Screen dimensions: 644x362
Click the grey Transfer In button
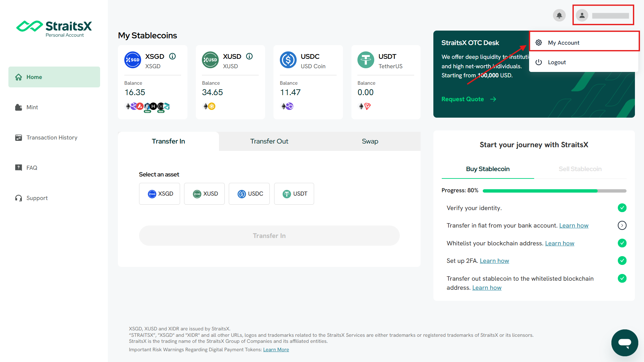pyautogui.click(x=269, y=236)
